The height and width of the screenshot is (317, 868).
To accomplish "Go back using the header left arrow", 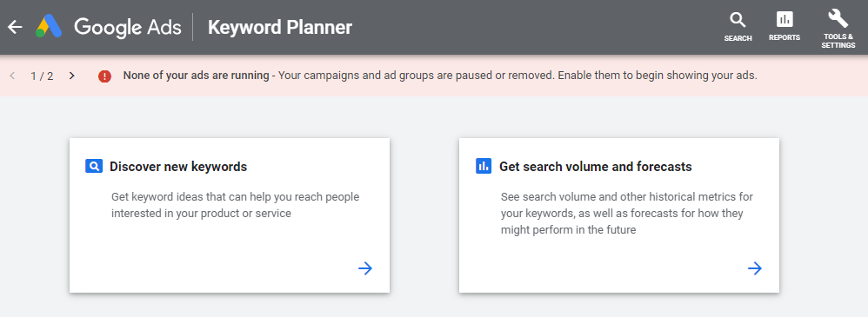I will [15, 27].
